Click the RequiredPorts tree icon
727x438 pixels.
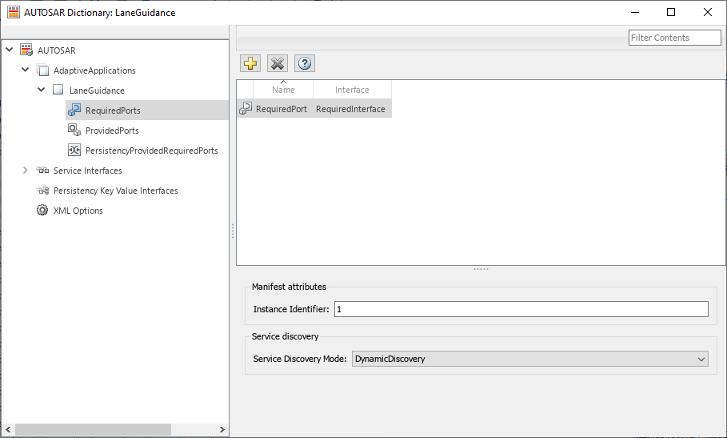(74, 110)
